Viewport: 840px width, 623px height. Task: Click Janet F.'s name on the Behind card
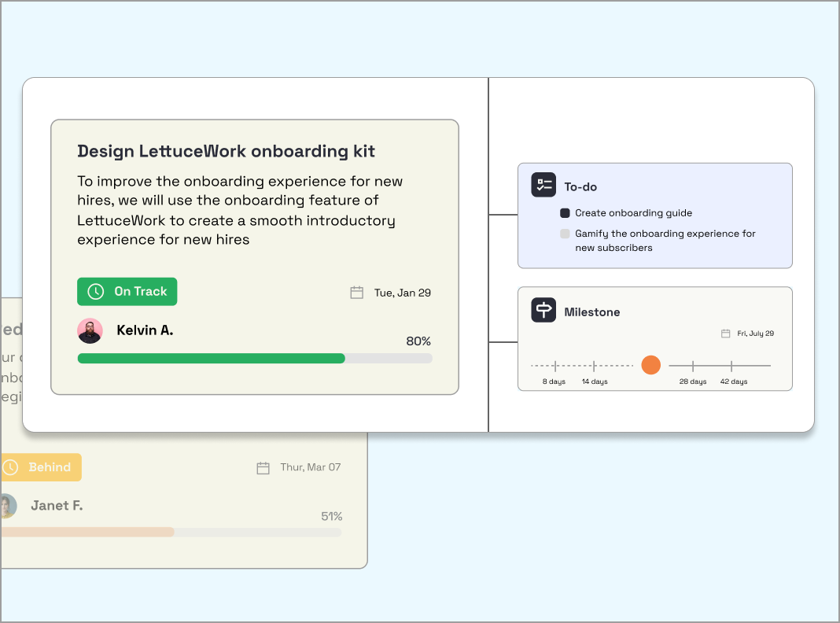56,505
